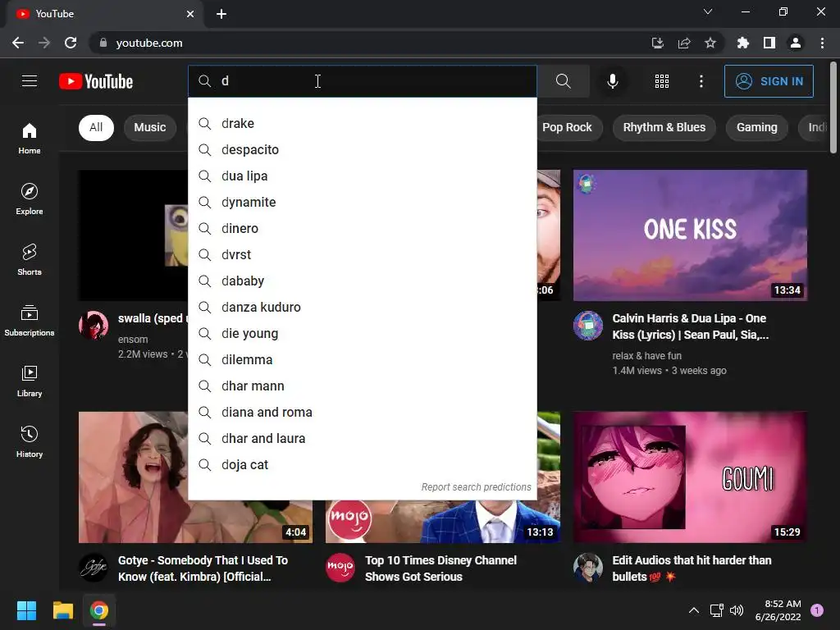Screen dimensions: 840x630
Task: Open the YouTube hamburger guide menu
Action: (30, 81)
